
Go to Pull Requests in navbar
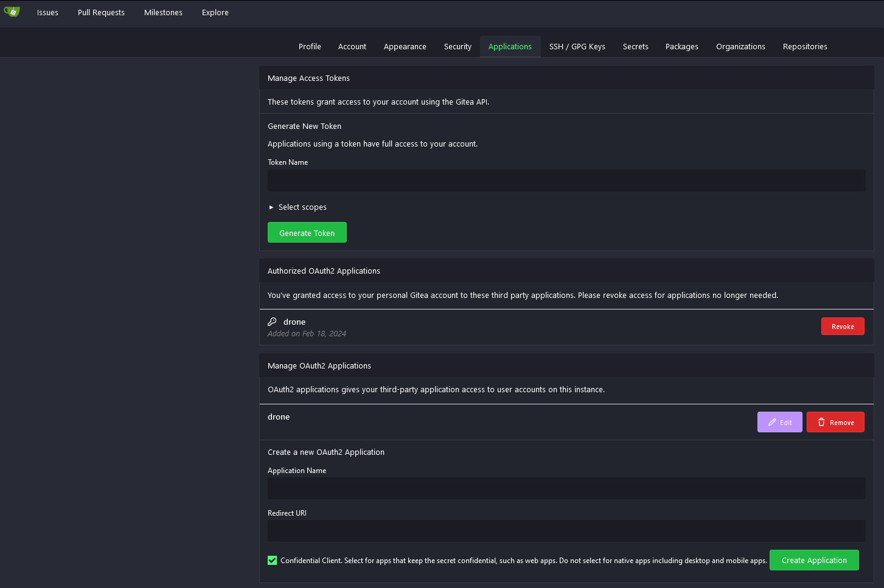click(101, 13)
